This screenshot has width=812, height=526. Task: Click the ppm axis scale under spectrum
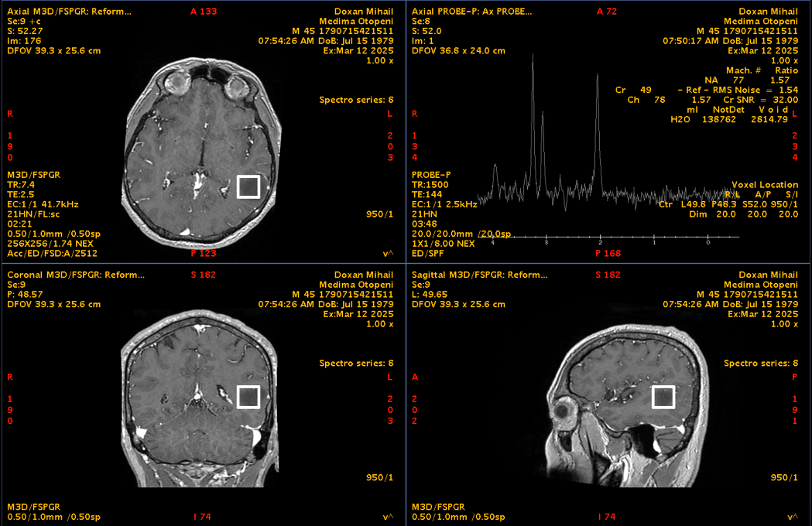(x=601, y=239)
